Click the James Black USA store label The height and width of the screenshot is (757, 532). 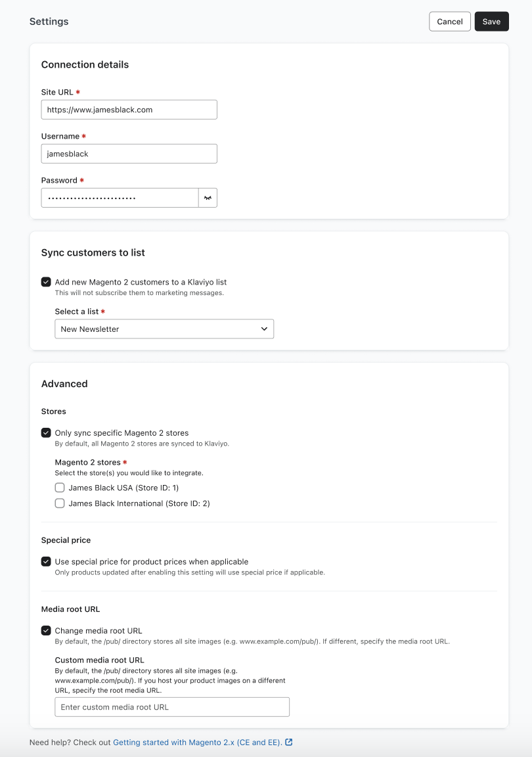[123, 488]
